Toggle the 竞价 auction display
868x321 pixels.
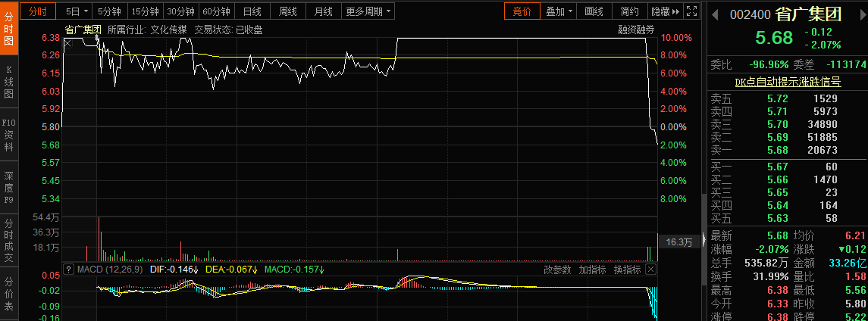(522, 11)
